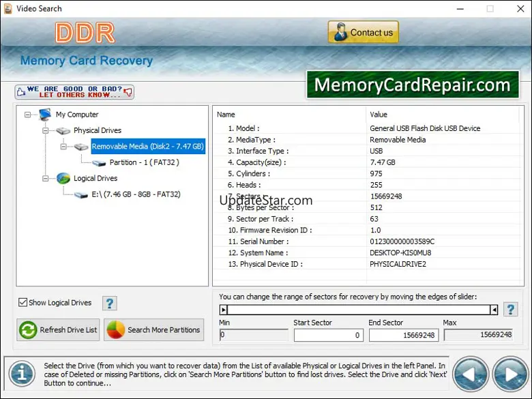Image resolution: width=532 pixels, height=399 pixels.
Task: Click the right handle of sector slider
Action: click(x=494, y=310)
